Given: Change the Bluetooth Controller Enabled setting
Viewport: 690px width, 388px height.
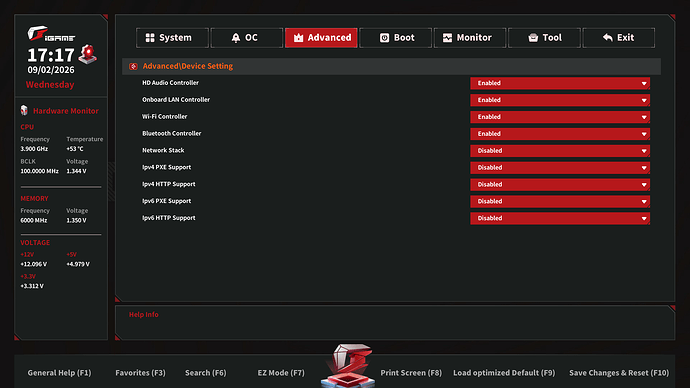Looking at the screenshot, I should [x=560, y=134].
